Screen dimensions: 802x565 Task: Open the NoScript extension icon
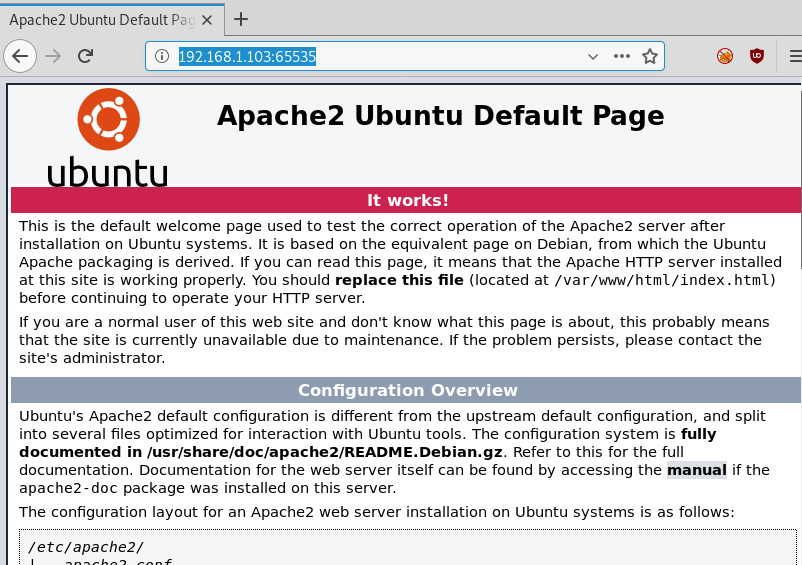pos(725,56)
